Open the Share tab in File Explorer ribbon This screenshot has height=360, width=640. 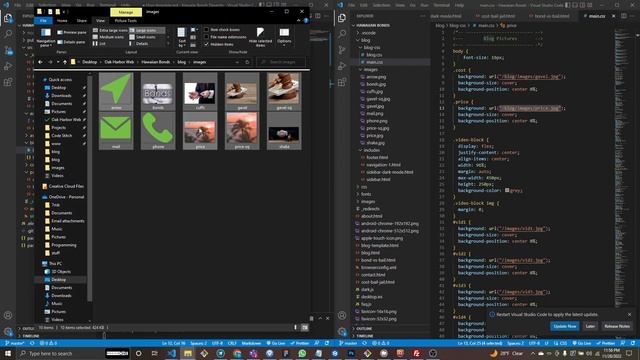tap(82, 20)
